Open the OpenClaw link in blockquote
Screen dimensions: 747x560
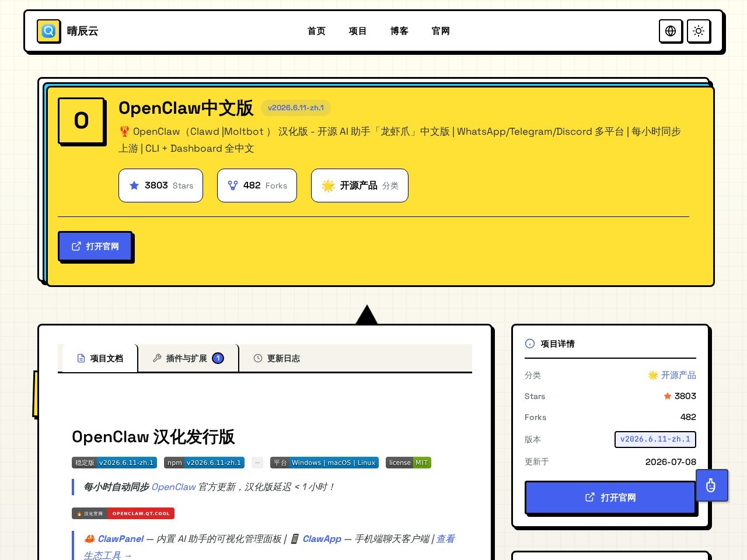point(173,487)
